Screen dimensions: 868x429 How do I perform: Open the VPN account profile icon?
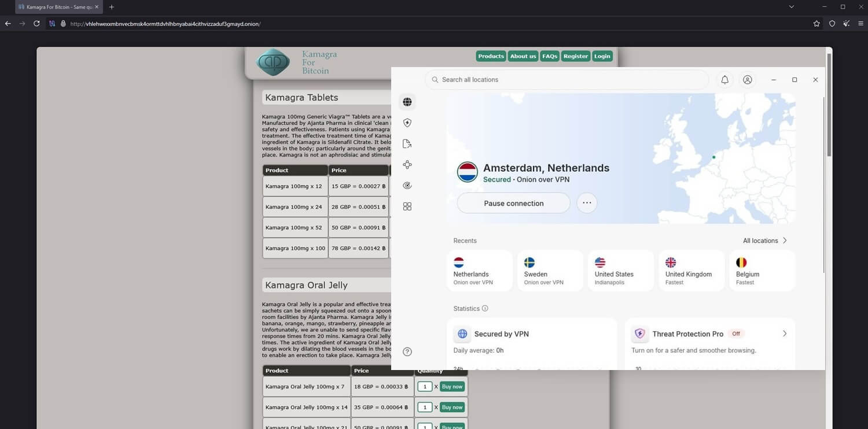748,80
